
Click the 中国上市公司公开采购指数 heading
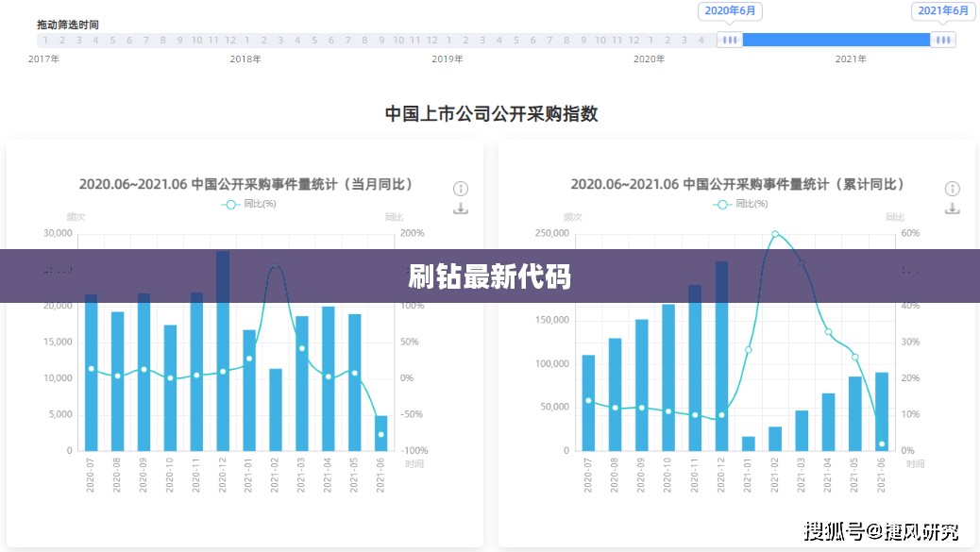pos(491,113)
